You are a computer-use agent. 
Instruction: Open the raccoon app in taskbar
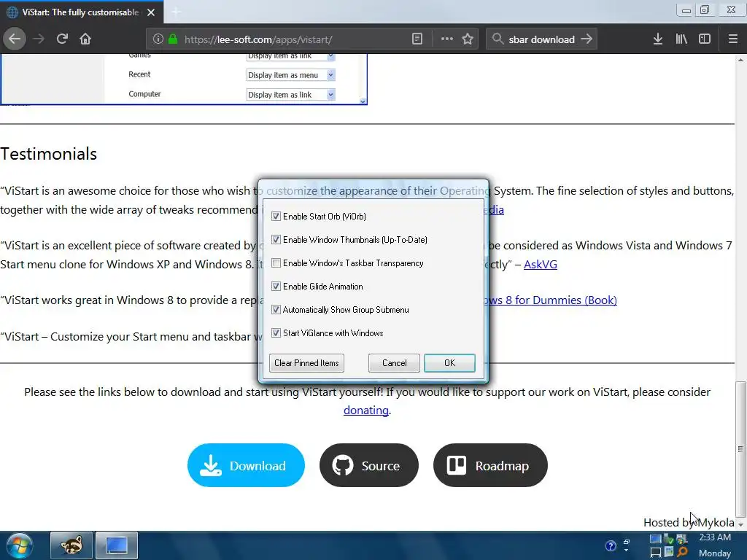[x=71, y=545]
